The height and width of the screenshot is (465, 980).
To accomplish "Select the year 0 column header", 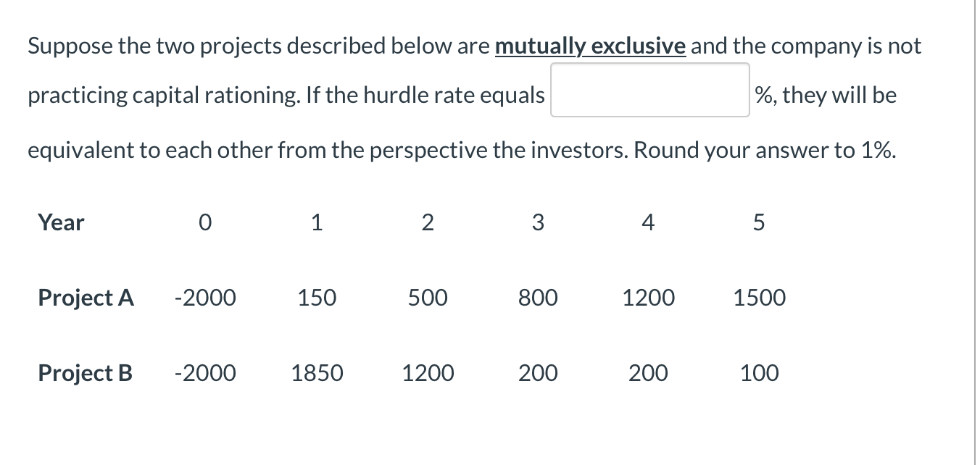I will tap(205, 223).
